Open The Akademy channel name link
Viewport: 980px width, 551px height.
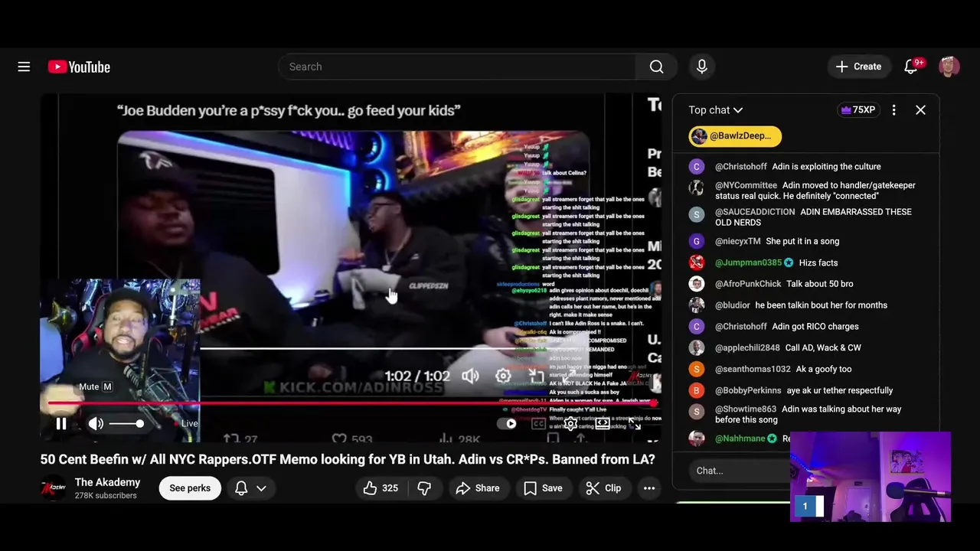(x=107, y=482)
